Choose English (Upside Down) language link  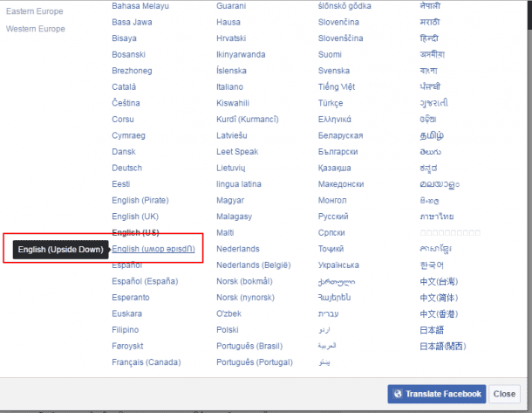pos(153,249)
